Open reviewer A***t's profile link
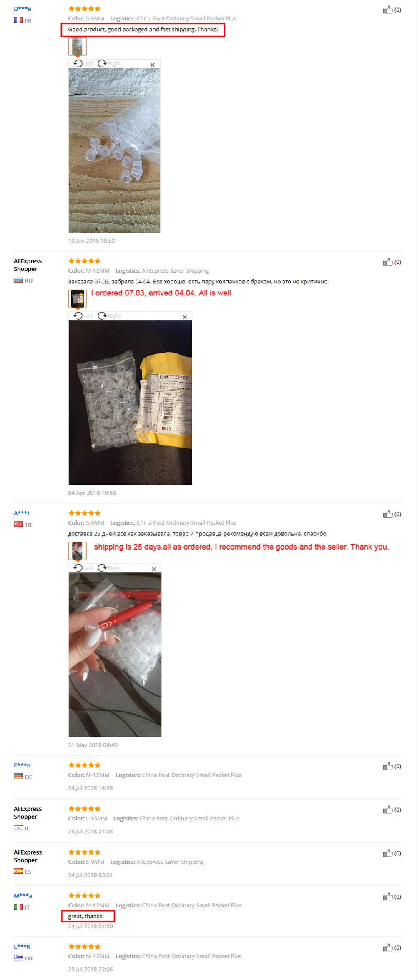The height and width of the screenshot is (980, 417). (x=22, y=513)
